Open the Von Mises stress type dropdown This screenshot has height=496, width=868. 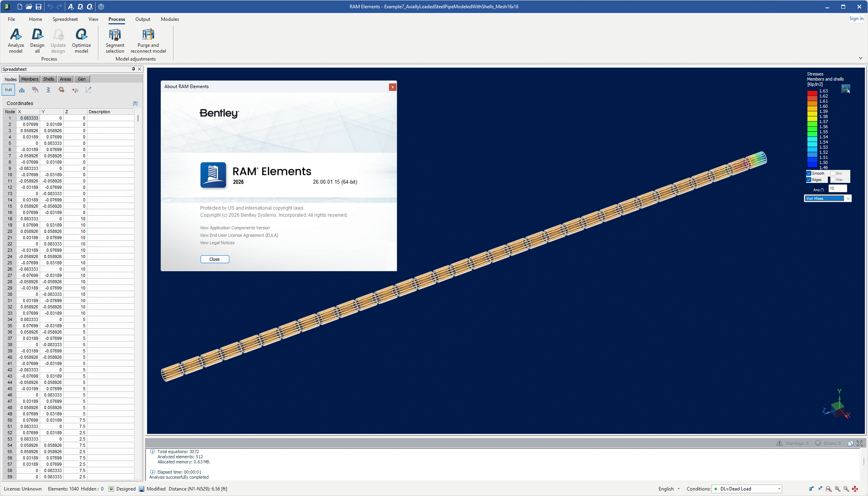(x=827, y=199)
